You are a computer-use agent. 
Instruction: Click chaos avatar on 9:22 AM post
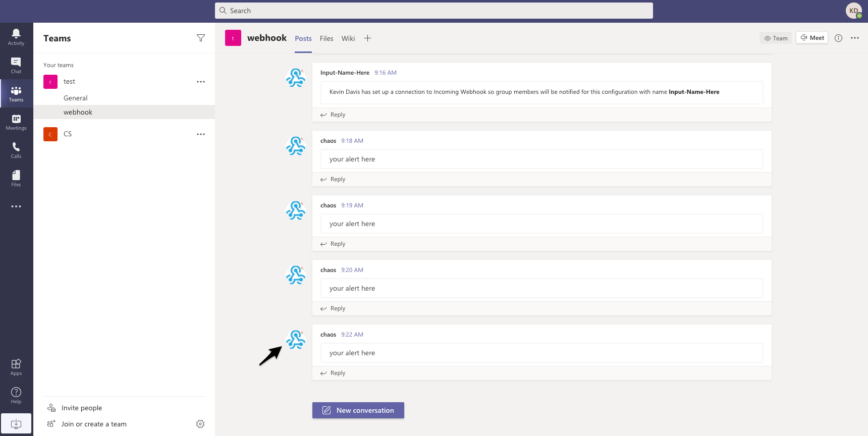[x=296, y=340]
